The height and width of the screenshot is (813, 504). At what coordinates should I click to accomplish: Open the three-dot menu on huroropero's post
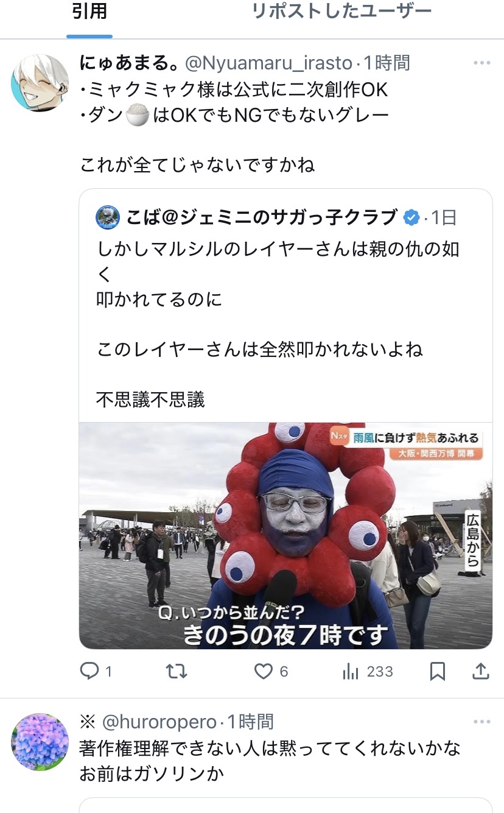pos(481,722)
